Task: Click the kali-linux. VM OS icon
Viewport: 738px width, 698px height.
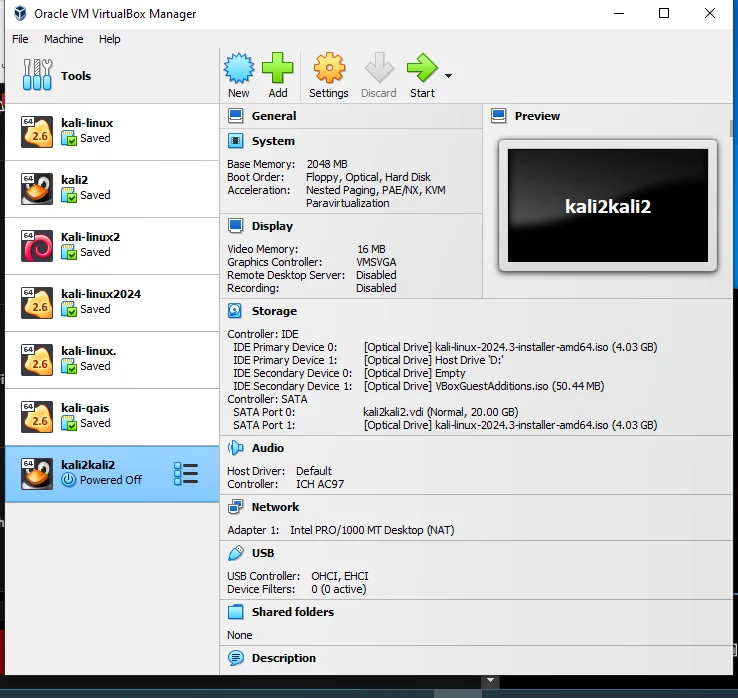Action: [x=37, y=360]
